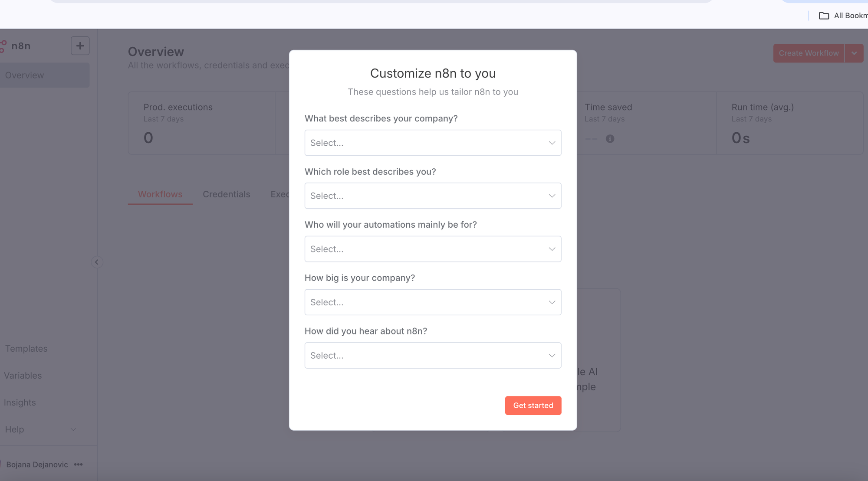The width and height of the screenshot is (868, 481).
Task: Open the role selection dropdown
Action: (x=433, y=196)
